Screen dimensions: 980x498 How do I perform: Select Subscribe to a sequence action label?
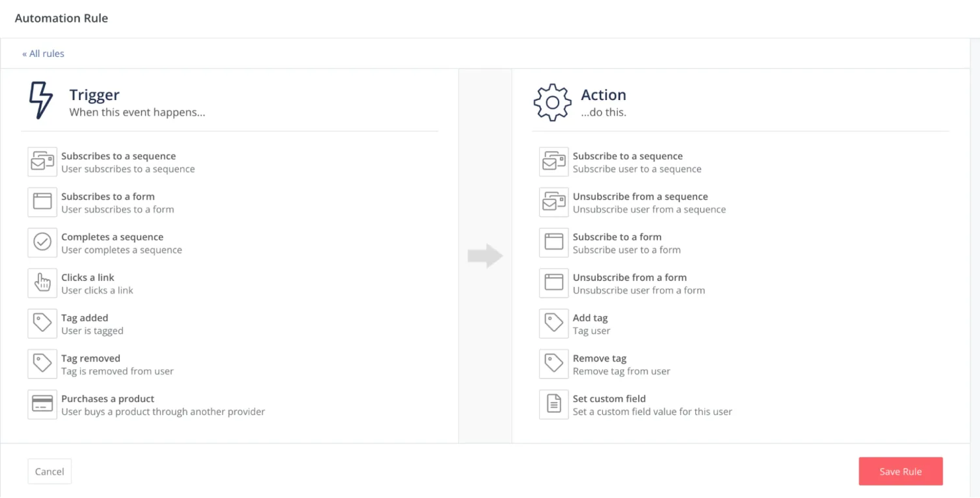click(x=627, y=156)
